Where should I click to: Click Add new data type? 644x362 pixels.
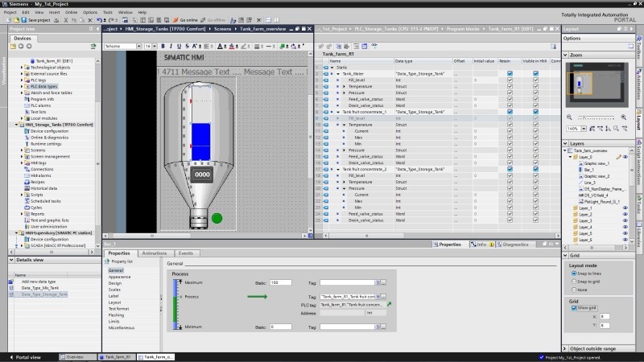[38, 282]
